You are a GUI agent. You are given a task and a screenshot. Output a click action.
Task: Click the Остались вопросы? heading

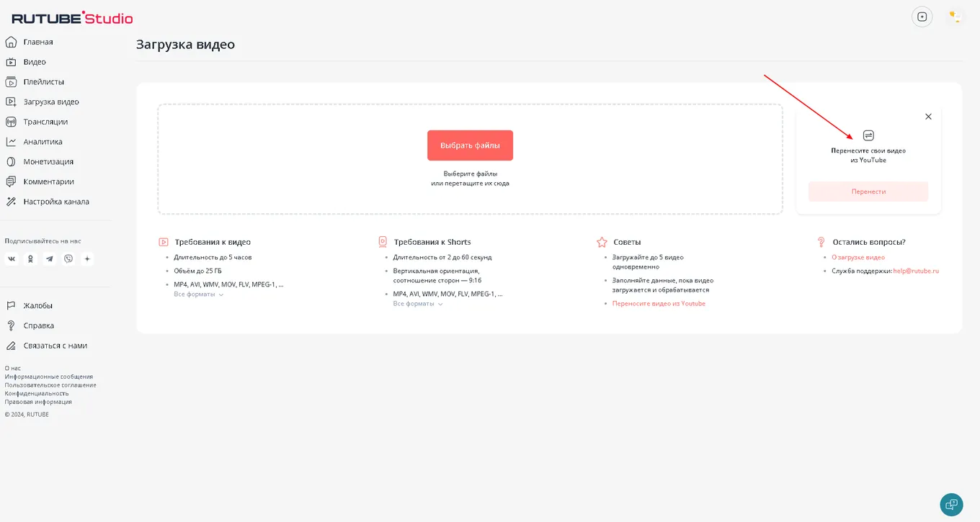[x=869, y=242]
